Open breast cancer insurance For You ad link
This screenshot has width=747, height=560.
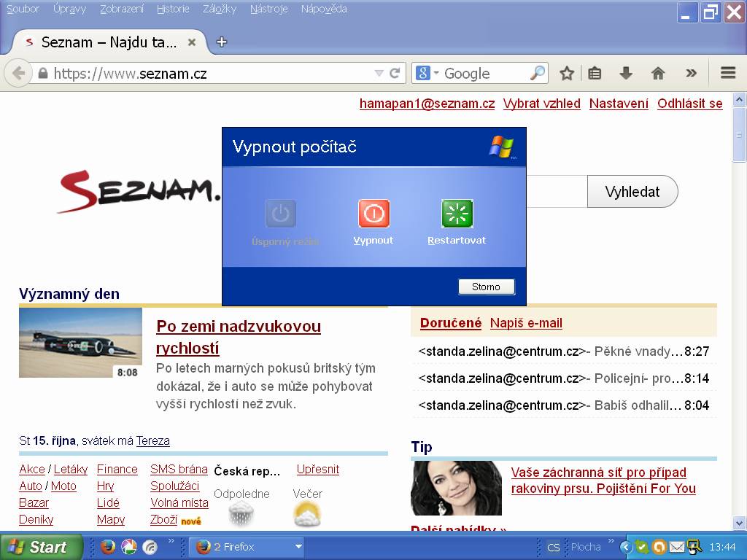coord(603,481)
